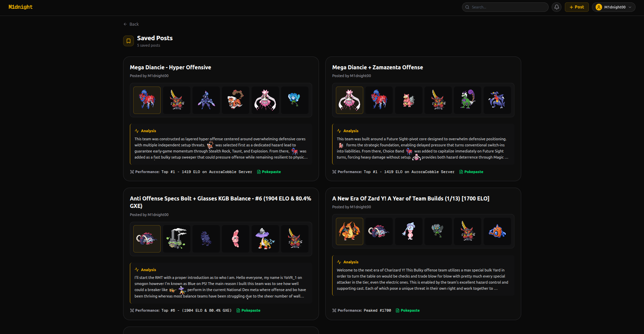Open the Mega Diancie - Hyper Offensive post title
This screenshot has height=334, width=644.
[170, 67]
